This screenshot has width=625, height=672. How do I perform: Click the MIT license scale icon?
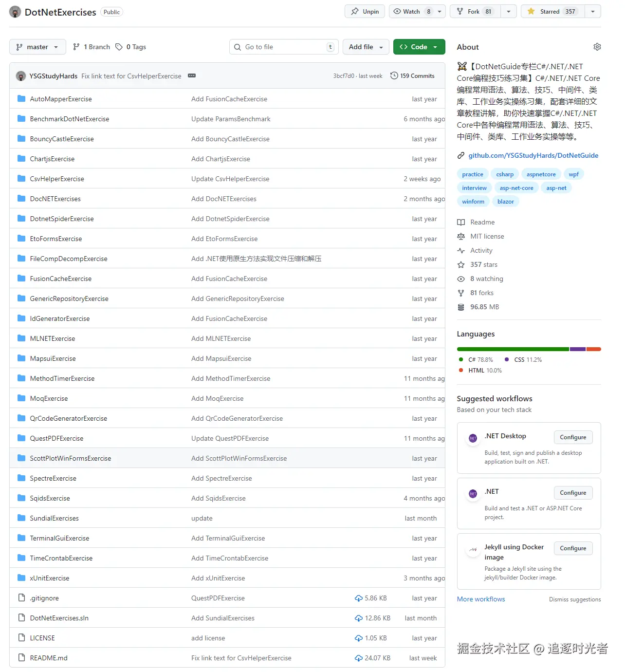461,236
